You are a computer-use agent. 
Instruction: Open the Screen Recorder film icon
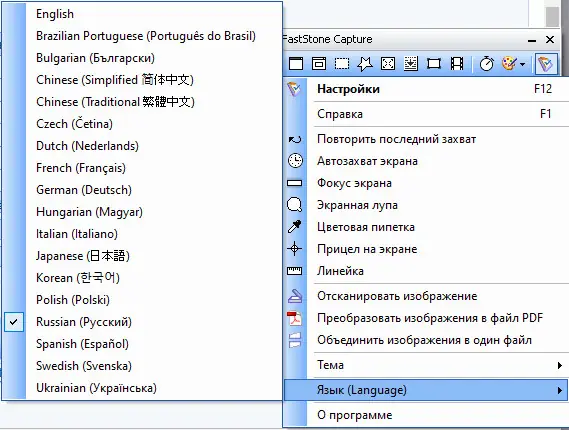[x=457, y=64]
